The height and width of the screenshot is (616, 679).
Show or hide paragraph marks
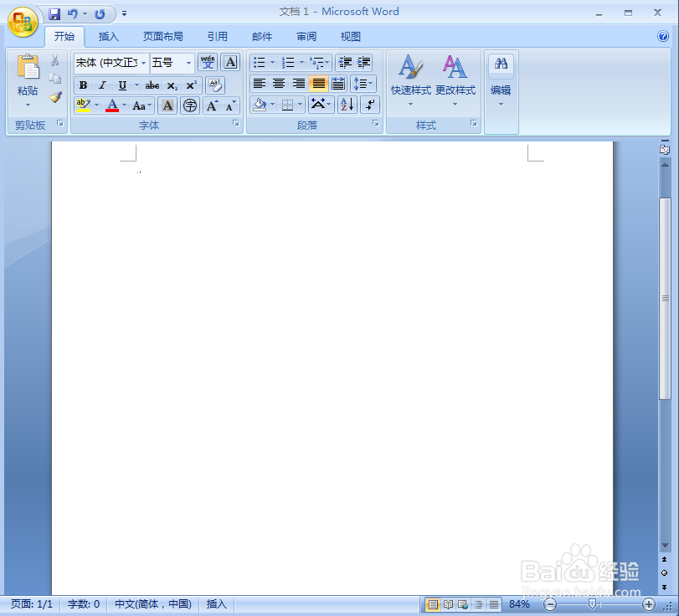coord(370,105)
